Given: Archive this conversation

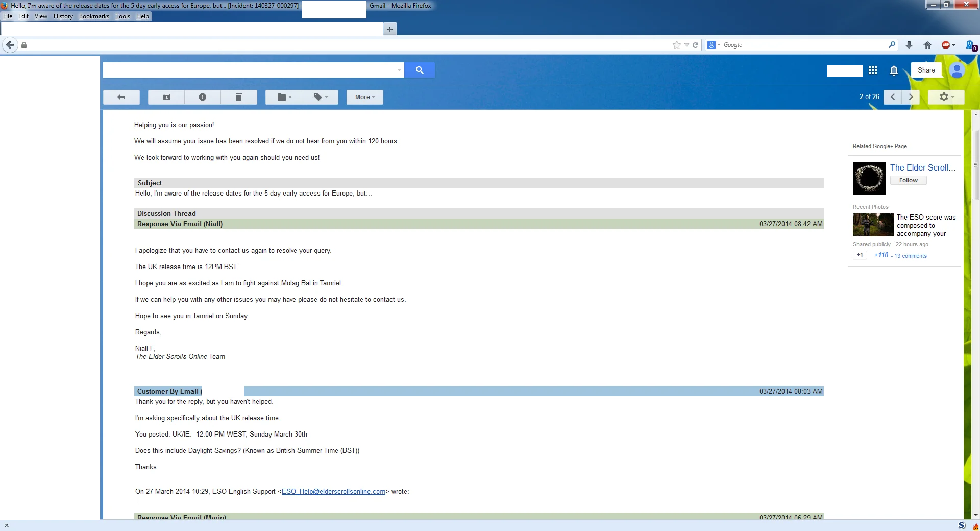Looking at the screenshot, I should pyautogui.click(x=166, y=97).
